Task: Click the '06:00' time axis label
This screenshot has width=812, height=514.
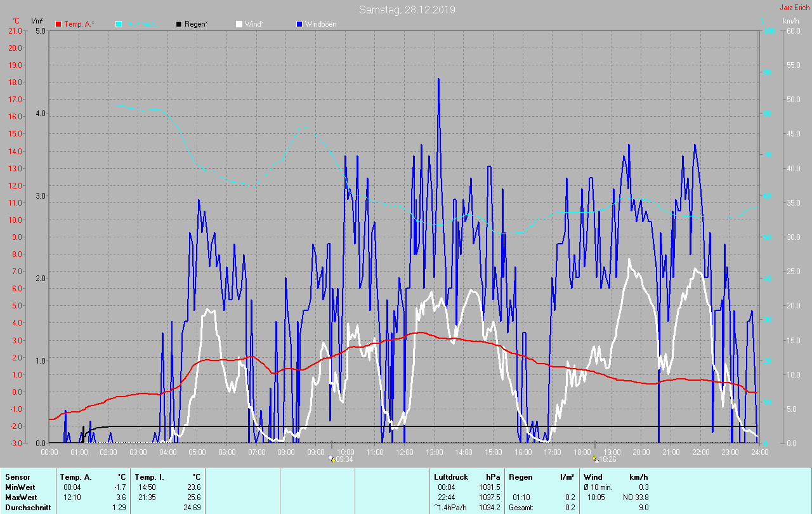Action: pos(226,452)
